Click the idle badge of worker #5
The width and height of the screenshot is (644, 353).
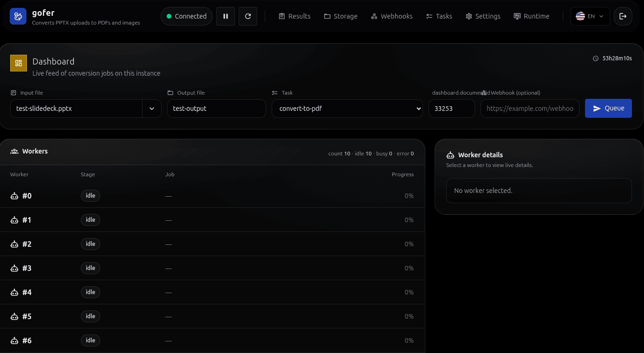point(91,316)
